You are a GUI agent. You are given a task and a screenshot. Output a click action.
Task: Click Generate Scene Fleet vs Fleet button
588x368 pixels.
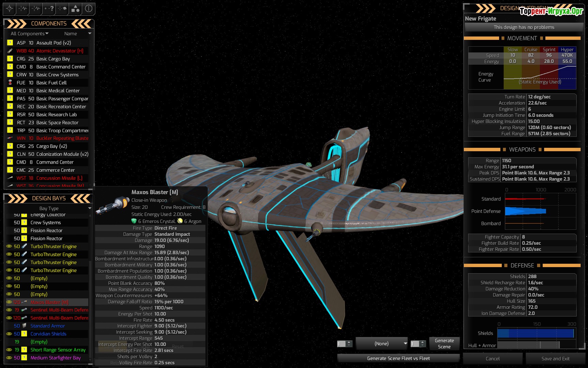coord(398,358)
